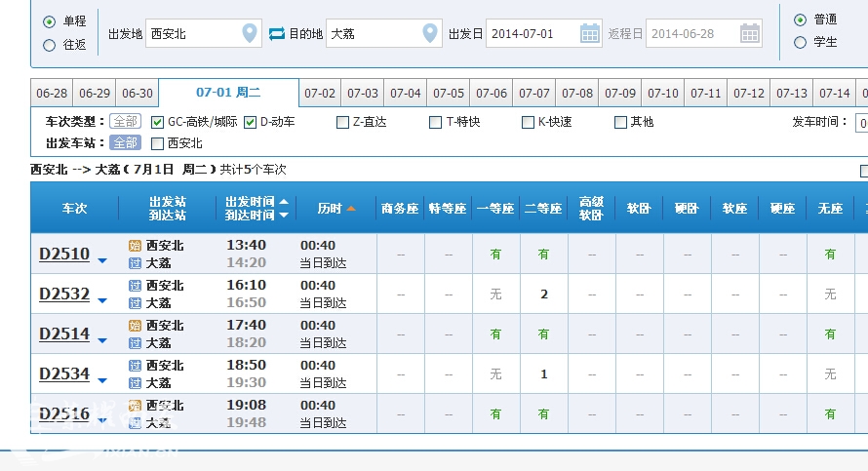Switch to the 06-30 date tab
This screenshot has width=868, height=471.
138,93
